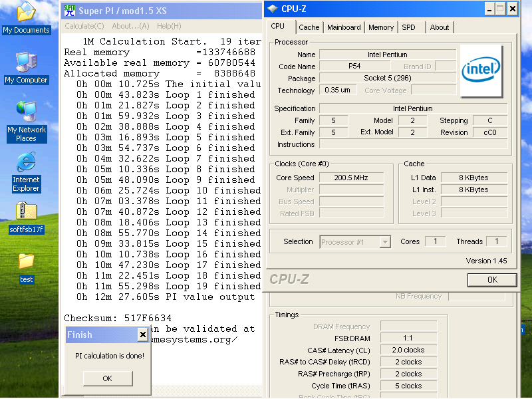Click the 'Loop 10 finished' line

coord(168,190)
